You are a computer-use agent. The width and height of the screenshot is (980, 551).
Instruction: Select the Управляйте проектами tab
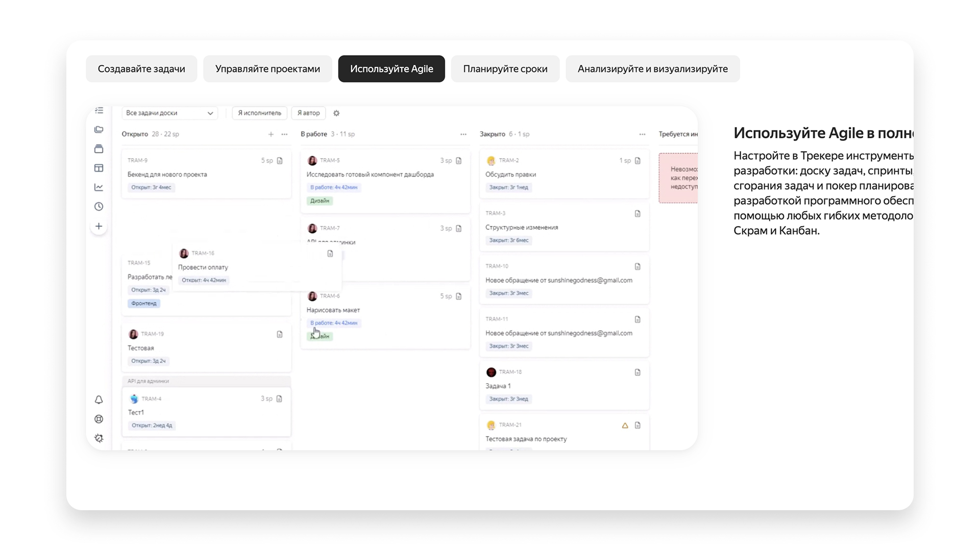(x=267, y=69)
